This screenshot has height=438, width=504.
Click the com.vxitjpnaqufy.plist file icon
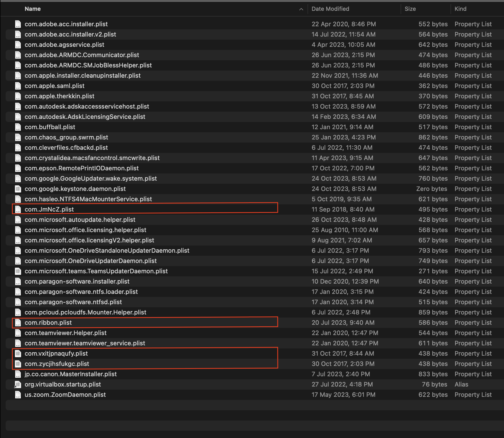pyautogui.click(x=18, y=353)
